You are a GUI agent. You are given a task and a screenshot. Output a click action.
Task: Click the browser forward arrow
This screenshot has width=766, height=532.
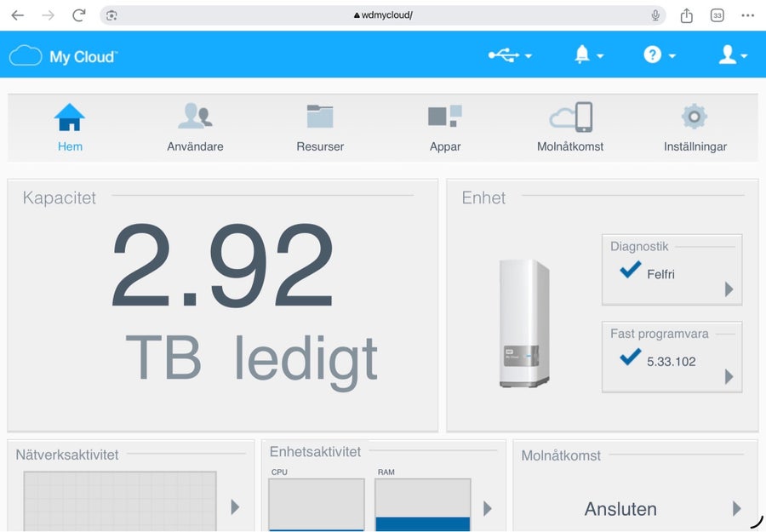[x=48, y=15]
